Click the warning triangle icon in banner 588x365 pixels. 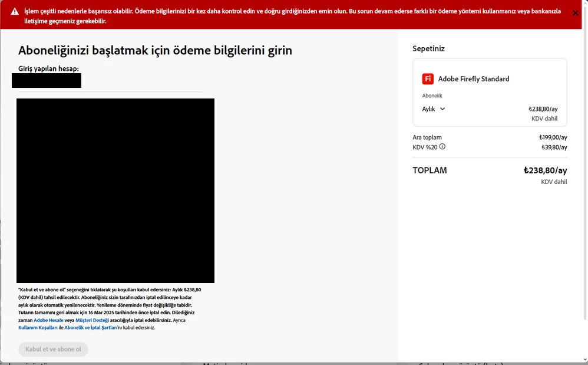pyautogui.click(x=15, y=12)
